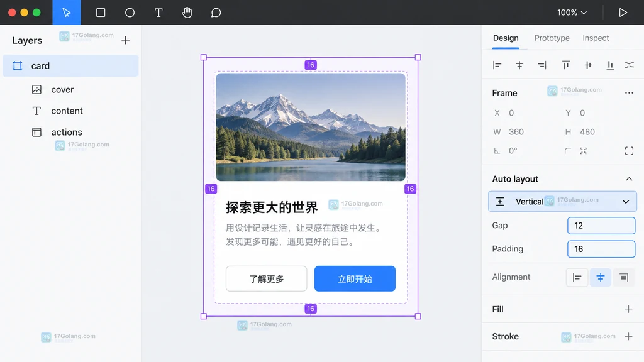Click the 了解更多 button on canvas
Viewport: 644px width, 362px height.
(x=267, y=278)
